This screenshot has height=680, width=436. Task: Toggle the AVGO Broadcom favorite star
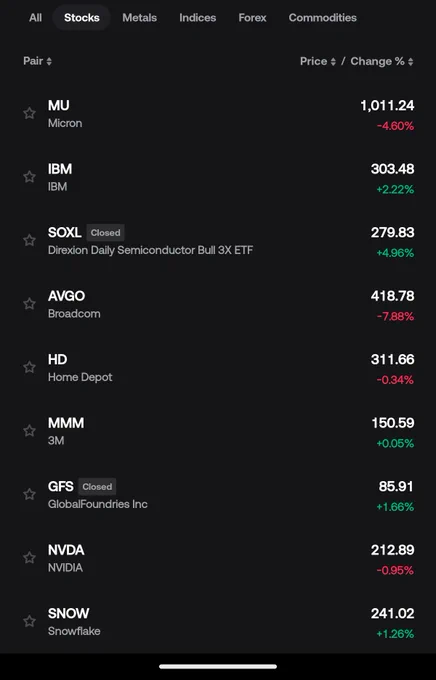pos(30,304)
